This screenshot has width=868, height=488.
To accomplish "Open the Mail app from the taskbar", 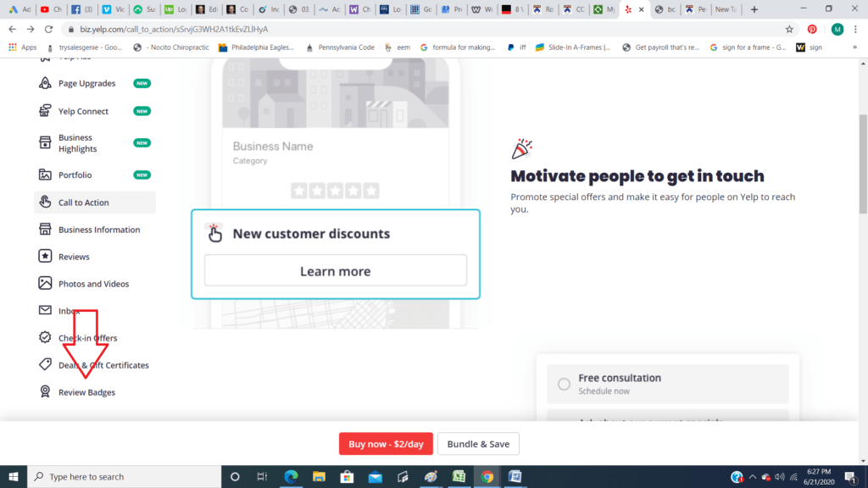I will click(x=375, y=476).
